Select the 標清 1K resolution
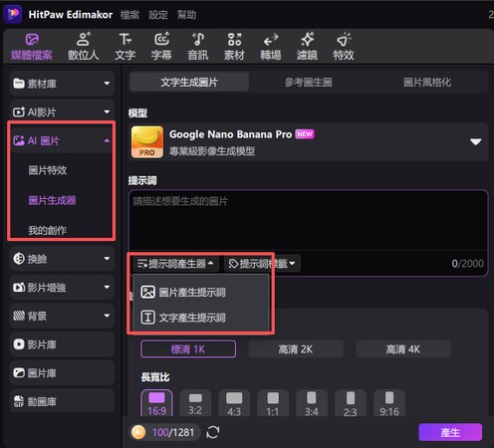The image size is (494, 448). click(188, 349)
